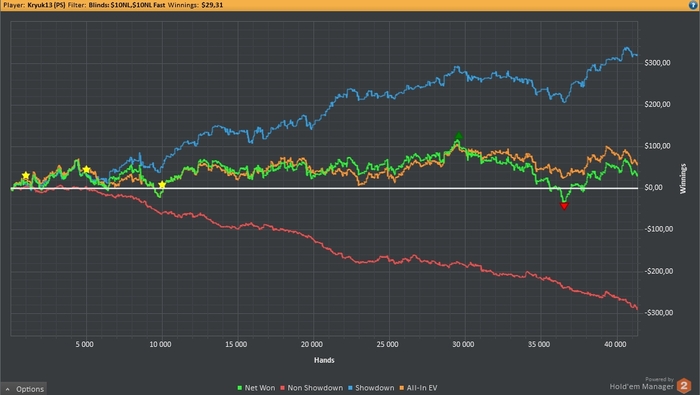This screenshot has width=700, height=395.
Task: Toggle the Non Showdown legend entry
Action: point(312,388)
